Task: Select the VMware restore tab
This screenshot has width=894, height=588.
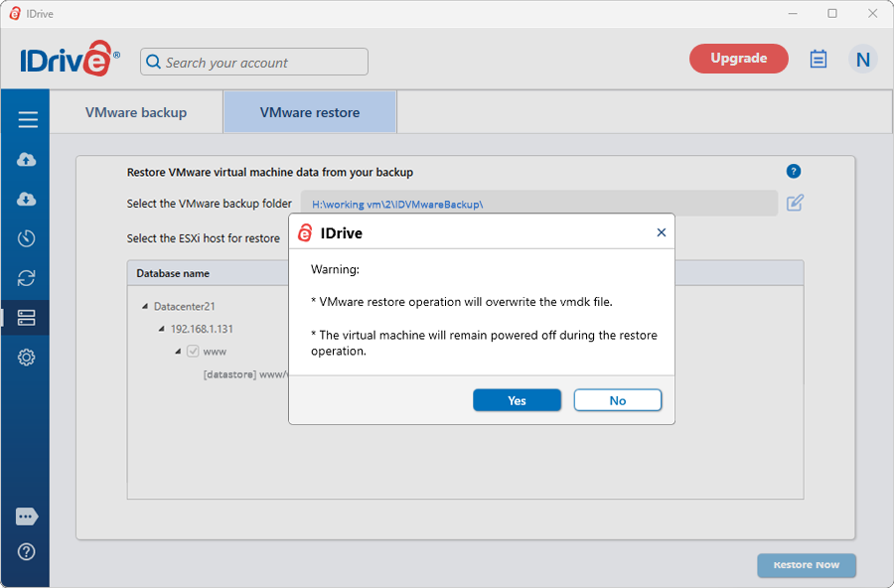Action: pyautogui.click(x=310, y=112)
